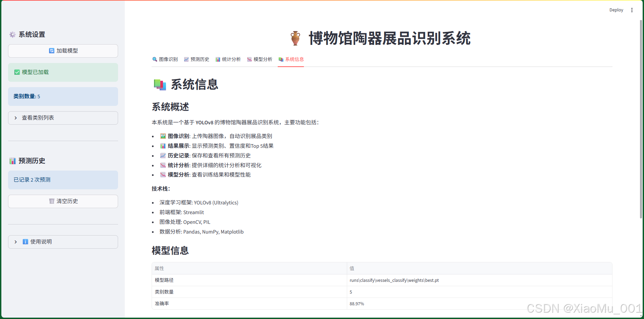Click the bar-chart icon beside 预测历史 header
The height and width of the screenshot is (319, 644).
[x=12, y=161]
